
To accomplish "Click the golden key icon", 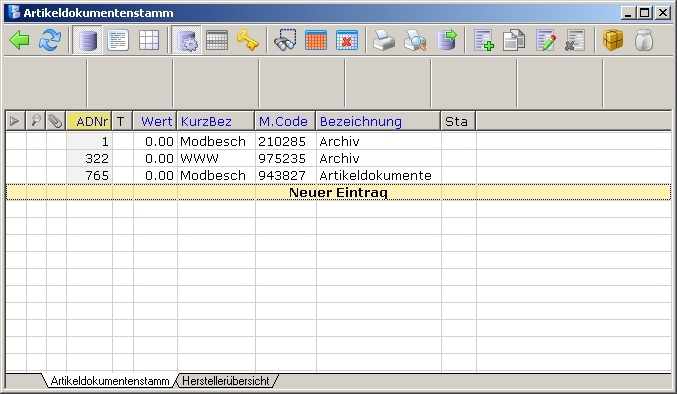I will tap(248, 40).
